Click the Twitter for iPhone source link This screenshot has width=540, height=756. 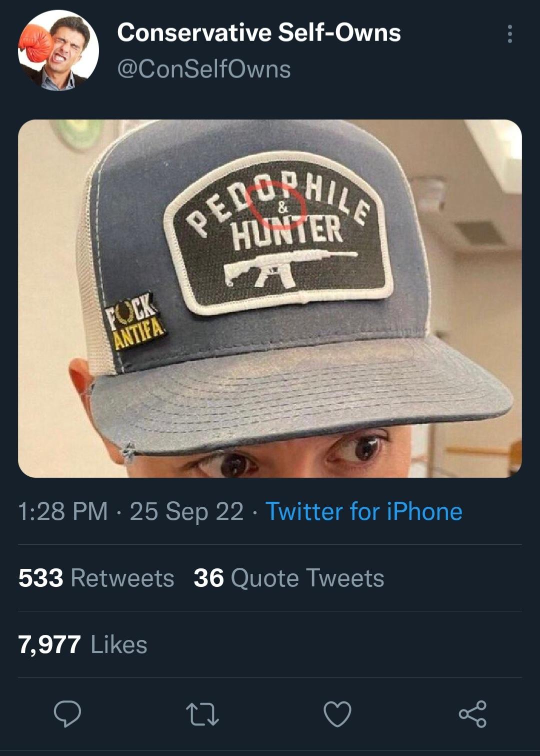point(363,511)
